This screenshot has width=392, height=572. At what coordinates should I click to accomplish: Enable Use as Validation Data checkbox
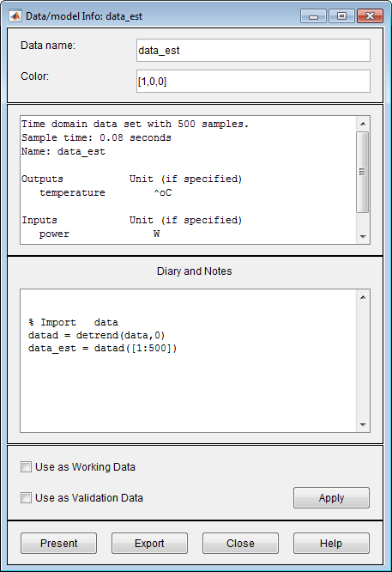[26, 497]
